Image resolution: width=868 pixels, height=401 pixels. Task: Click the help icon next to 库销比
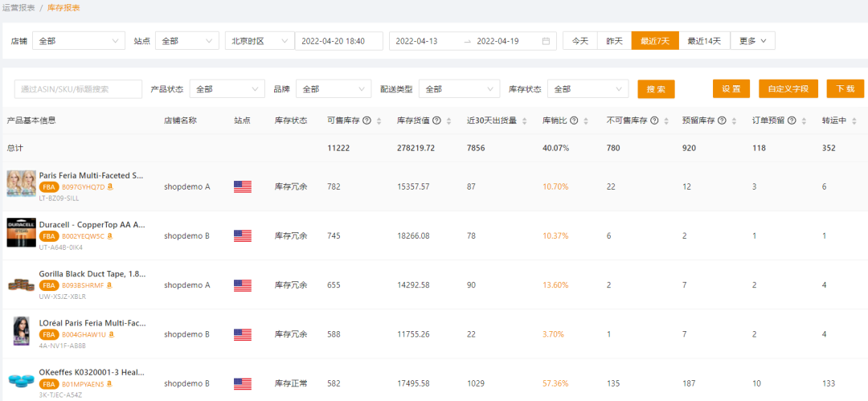click(574, 121)
